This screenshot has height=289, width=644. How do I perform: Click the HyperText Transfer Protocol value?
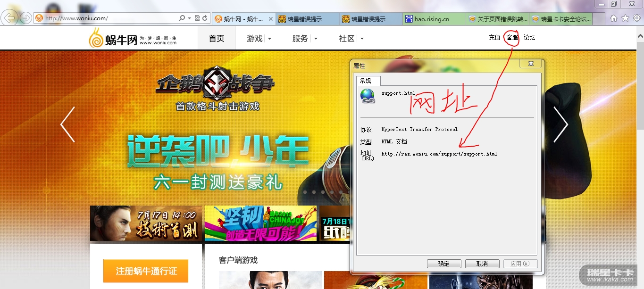419,130
